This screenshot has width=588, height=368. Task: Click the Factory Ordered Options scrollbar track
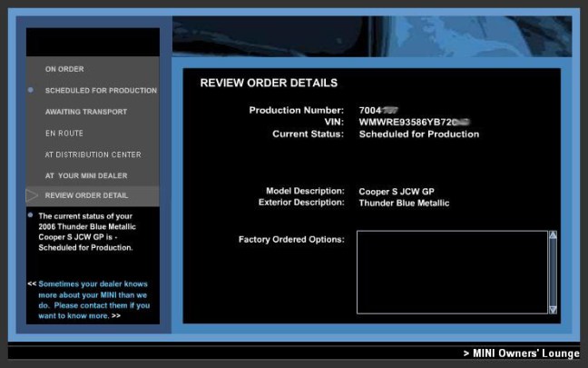[553, 273]
